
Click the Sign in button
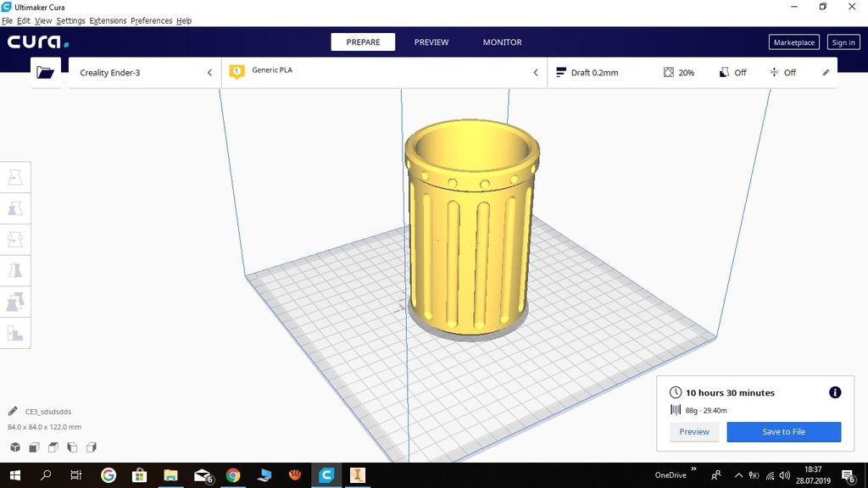[x=843, y=42]
